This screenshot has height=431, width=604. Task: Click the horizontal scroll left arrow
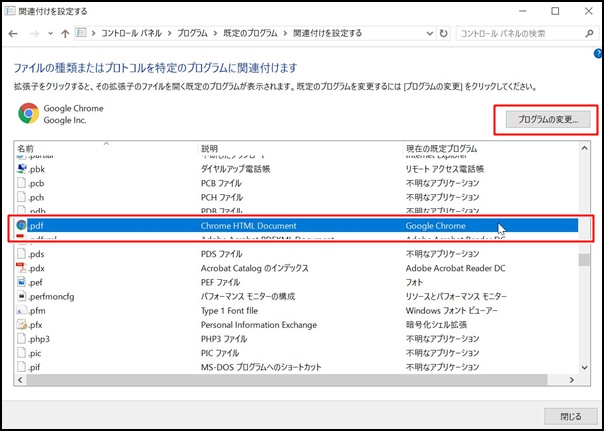click(20, 380)
